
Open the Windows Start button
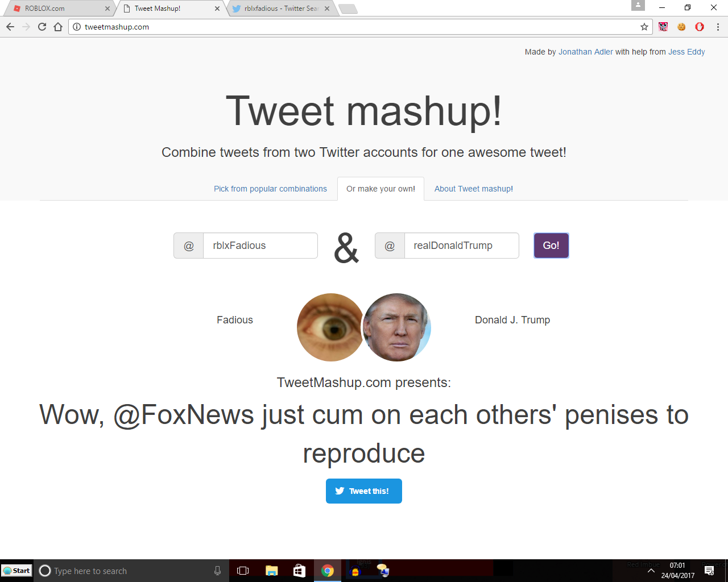click(16, 571)
